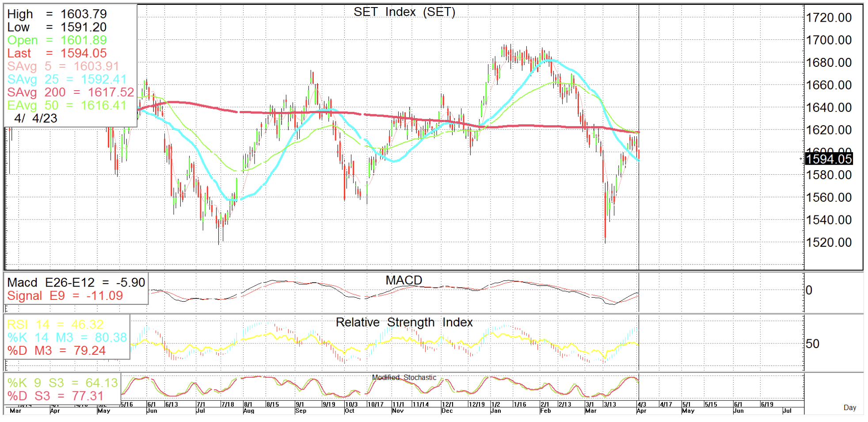The image size is (868, 422).
Task: Click the 3/13 date marker on time axis
Action: point(610,404)
